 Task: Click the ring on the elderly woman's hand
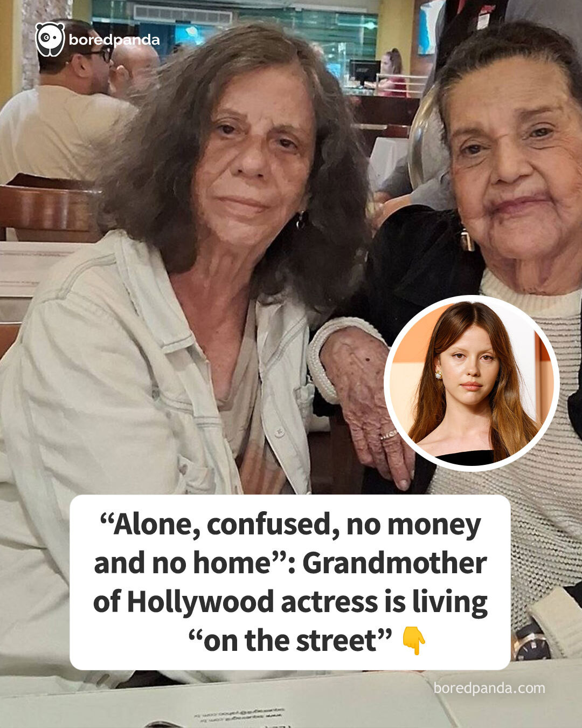coord(389,435)
